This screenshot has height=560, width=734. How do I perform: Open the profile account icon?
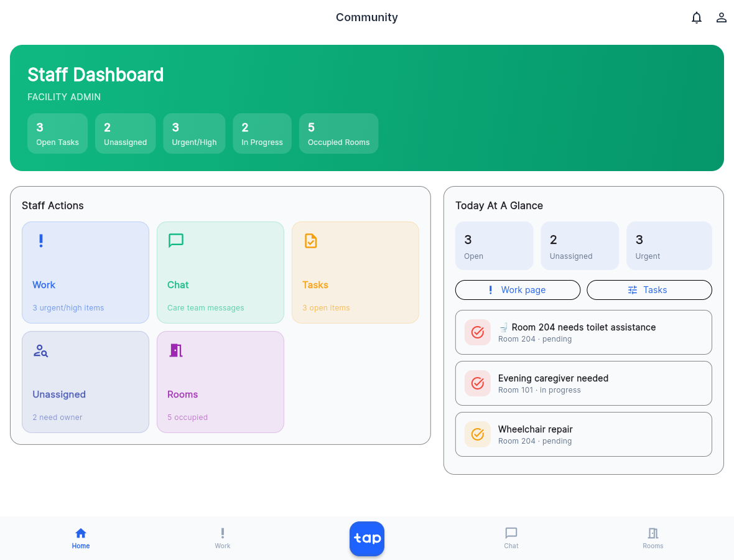(722, 17)
